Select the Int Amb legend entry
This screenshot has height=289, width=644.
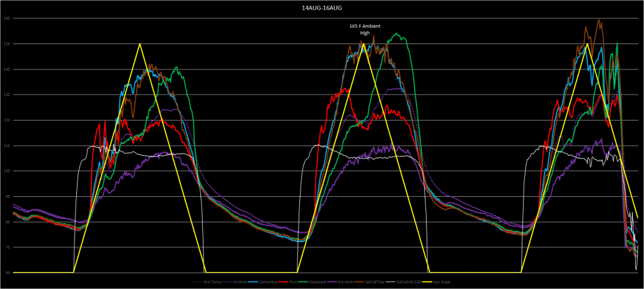pos(240,282)
